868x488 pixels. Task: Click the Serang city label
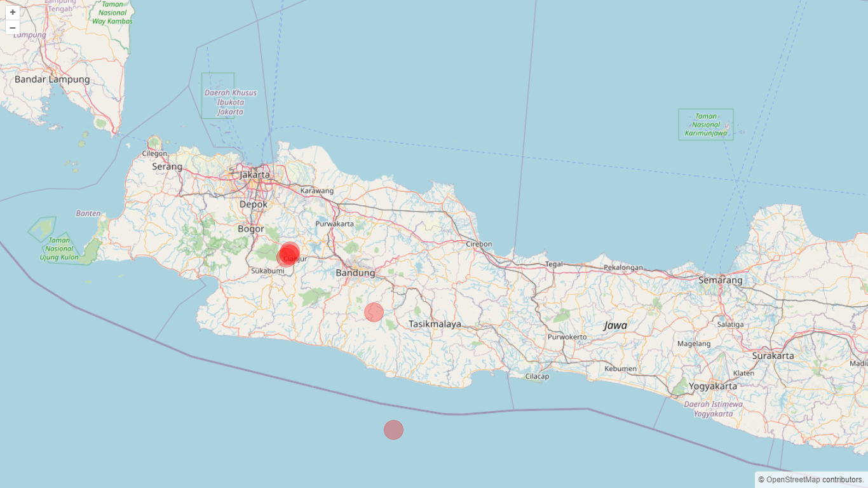pyautogui.click(x=167, y=166)
